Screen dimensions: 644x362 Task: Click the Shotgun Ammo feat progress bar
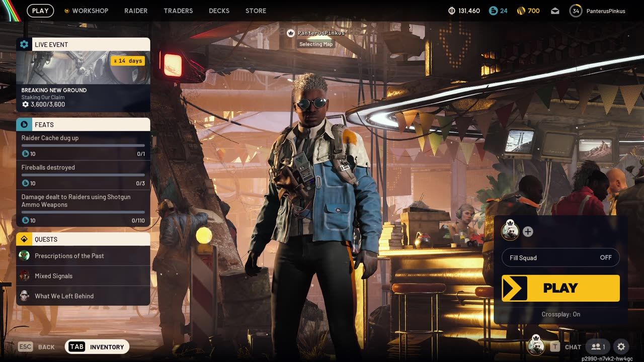click(83, 212)
